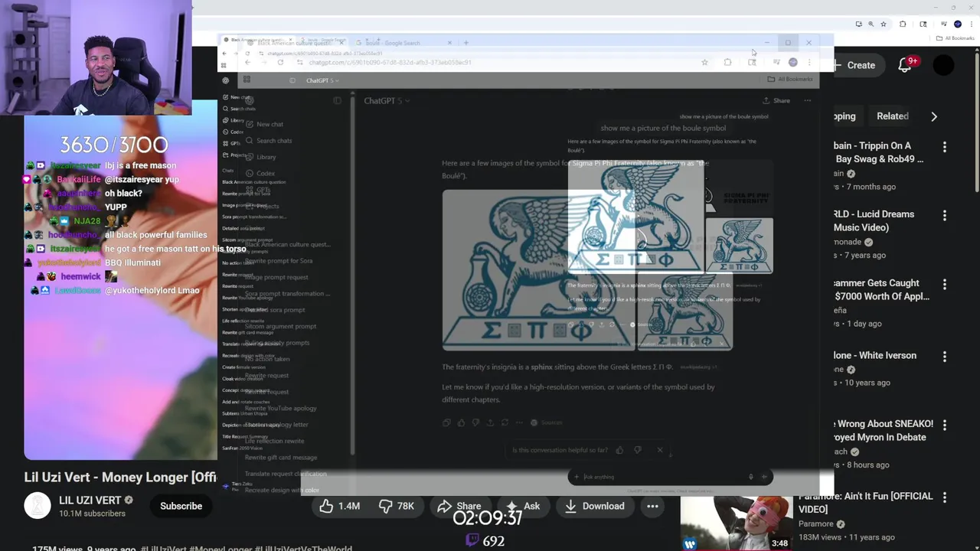980x551 pixels.
Task: Subscribe to LIL UZI VERT channel
Action: click(181, 506)
